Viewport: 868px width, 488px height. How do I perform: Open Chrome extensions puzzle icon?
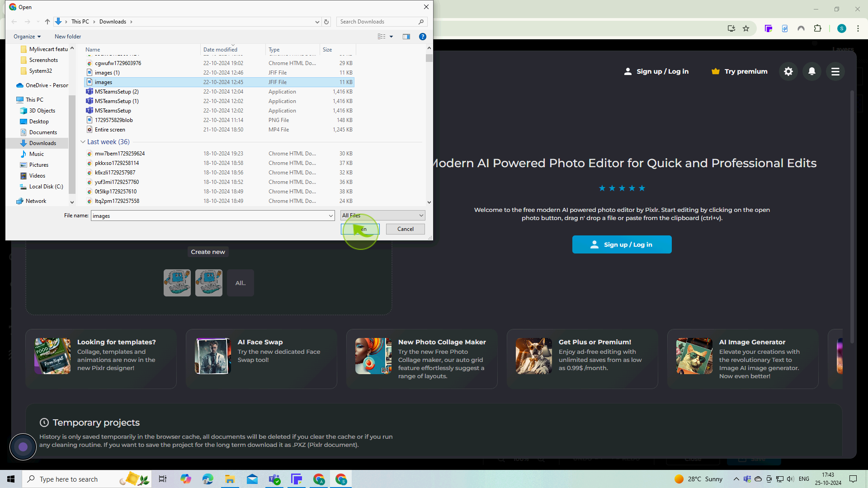(x=817, y=28)
